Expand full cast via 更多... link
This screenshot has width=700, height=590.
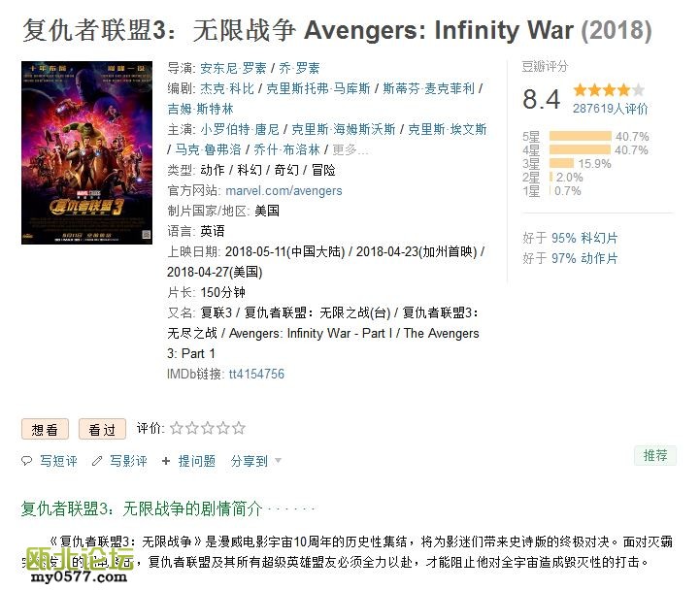(x=350, y=149)
